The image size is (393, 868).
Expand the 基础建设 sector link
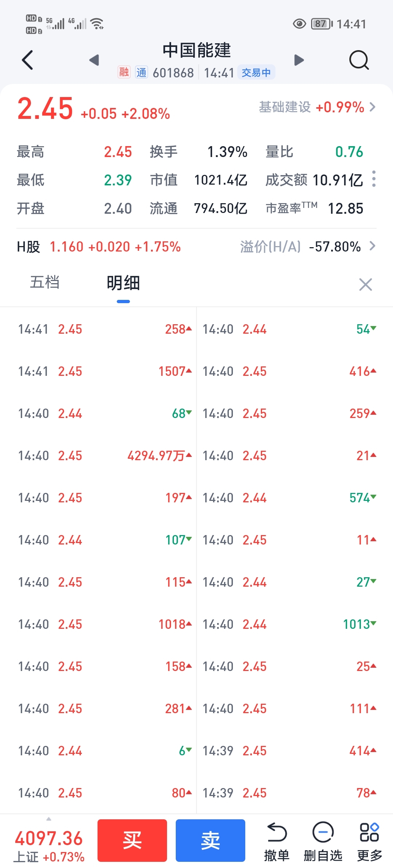[x=317, y=107]
